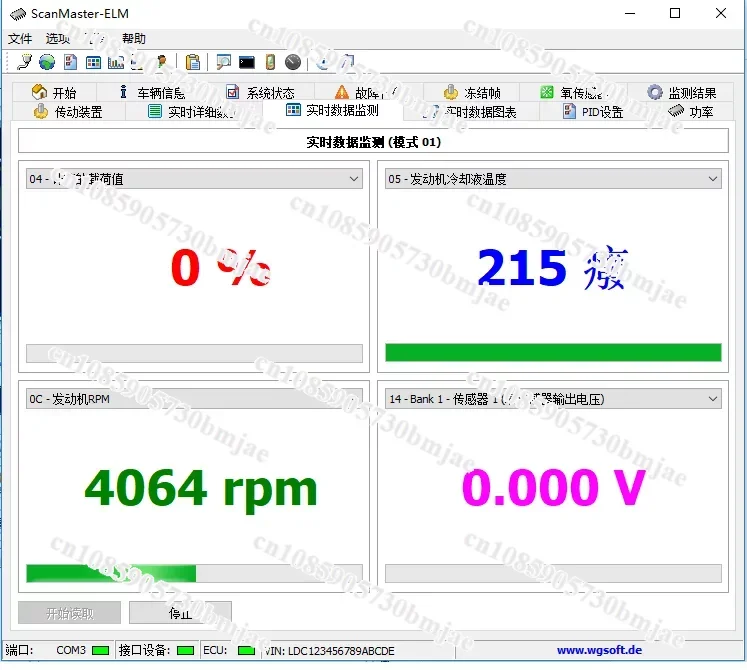Image resolution: width=747 pixels, height=670 pixels.
Task: Open the magnifier window toolbar icon
Action: (223, 62)
